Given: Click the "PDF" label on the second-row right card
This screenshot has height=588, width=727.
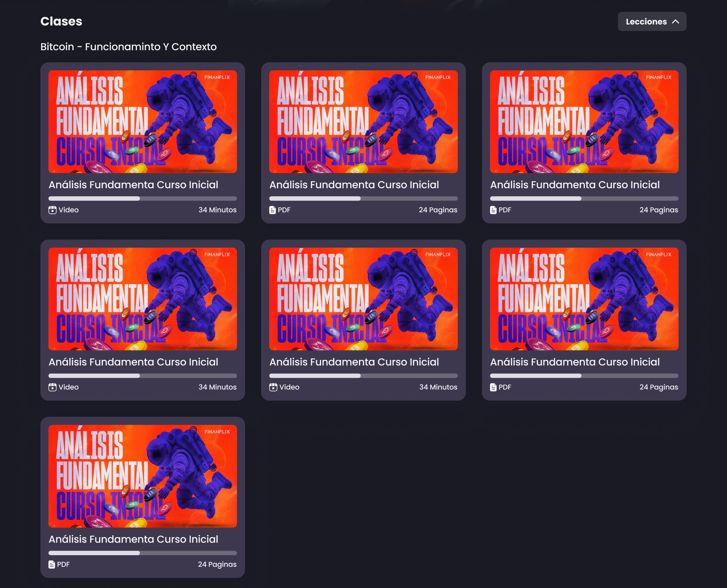Looking at the screenshot, I should [505, 387].
